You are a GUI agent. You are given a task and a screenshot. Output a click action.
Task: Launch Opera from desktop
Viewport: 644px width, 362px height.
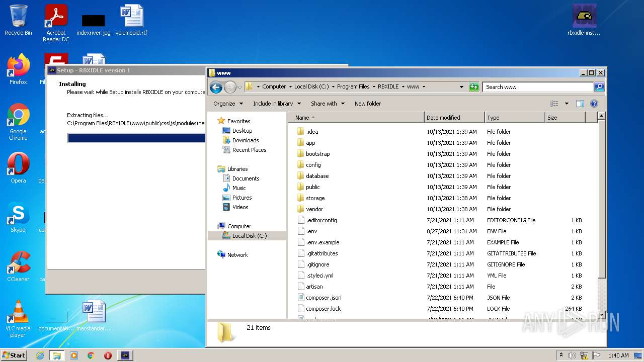point(18,168)
